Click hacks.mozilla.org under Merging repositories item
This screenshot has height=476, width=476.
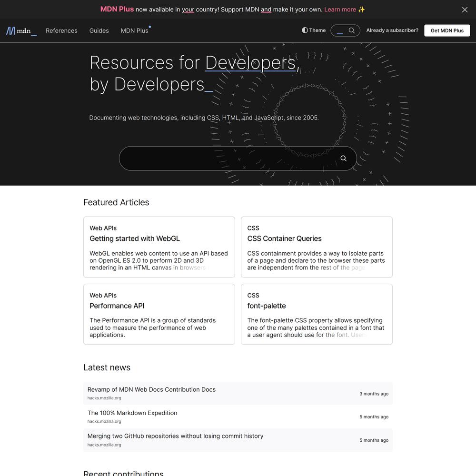[104, 445]
